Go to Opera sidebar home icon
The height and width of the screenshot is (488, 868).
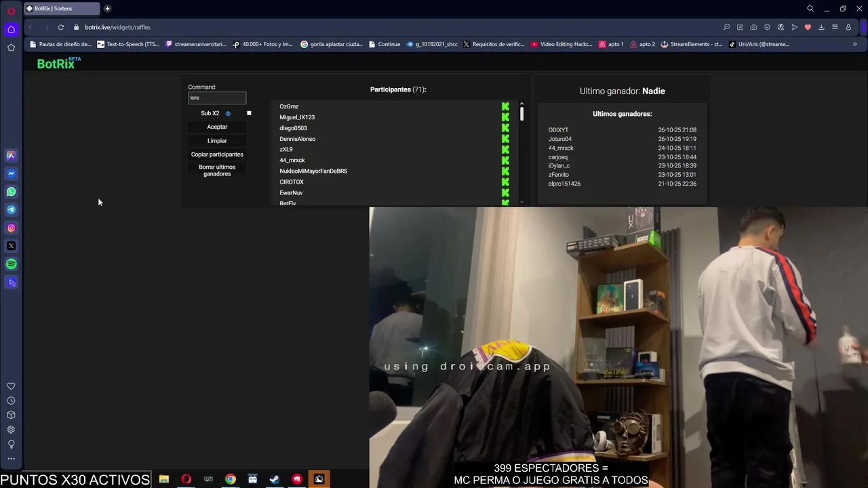click(11, 29)
